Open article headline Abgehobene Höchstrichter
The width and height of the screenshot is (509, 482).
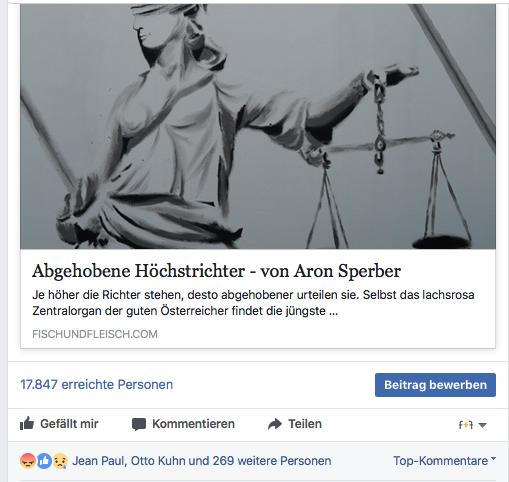pyautogui.click(x=216, y=271)
